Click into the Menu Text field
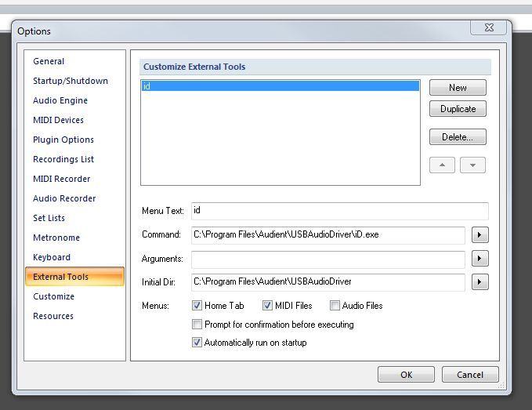 pos(339,211)
